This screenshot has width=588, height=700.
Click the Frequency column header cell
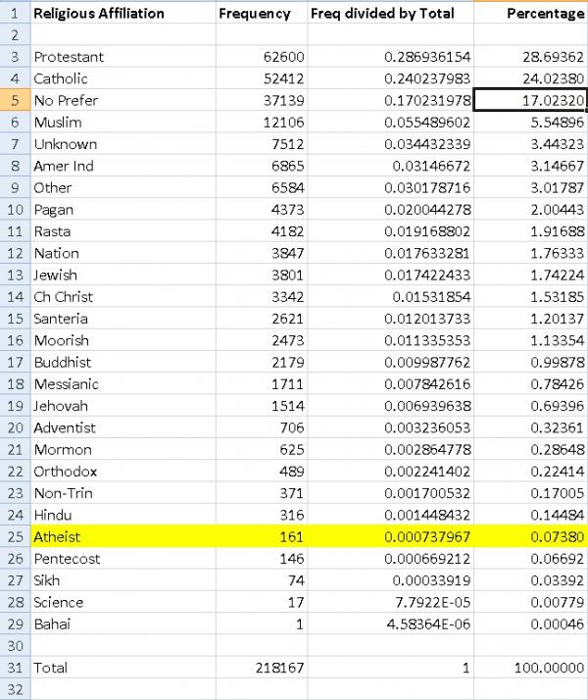[255, 14]
